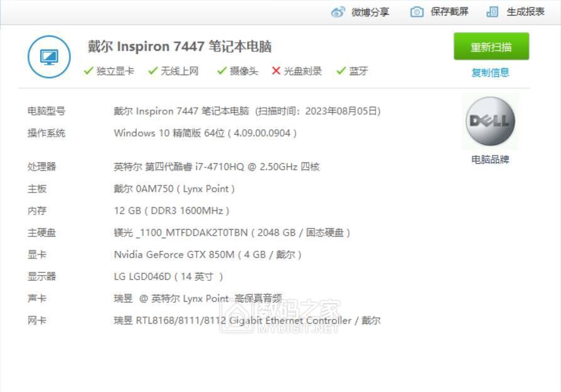This screenshot has width=561, height=392.
Task: Click title 戴尔 Inspiron 7447 笔记本电脑 heading
Action: click(x=179, y=46)
